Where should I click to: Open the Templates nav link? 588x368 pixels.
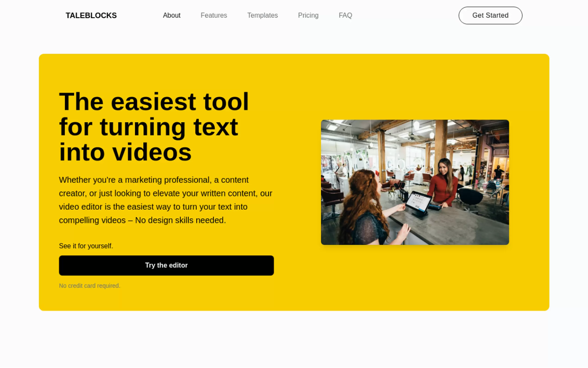(262, 15)
